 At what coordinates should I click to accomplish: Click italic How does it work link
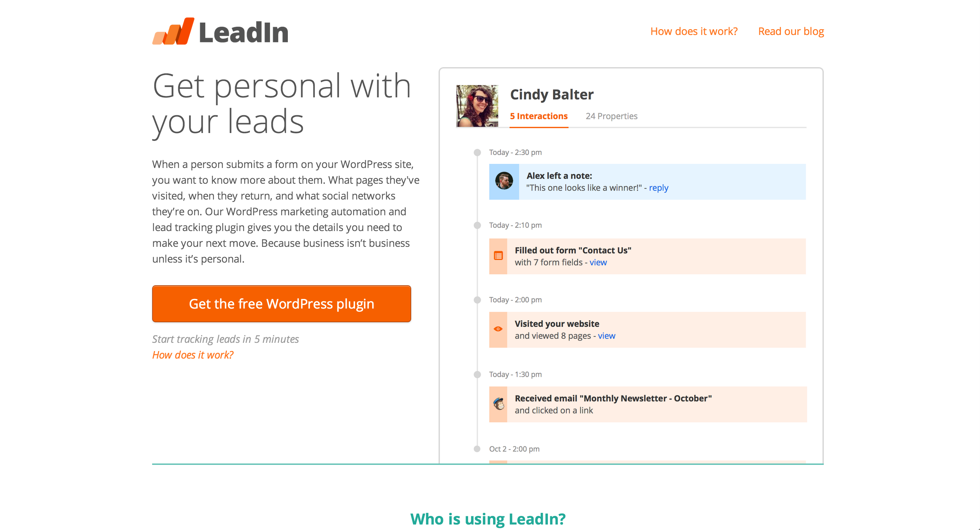[193, 355]
